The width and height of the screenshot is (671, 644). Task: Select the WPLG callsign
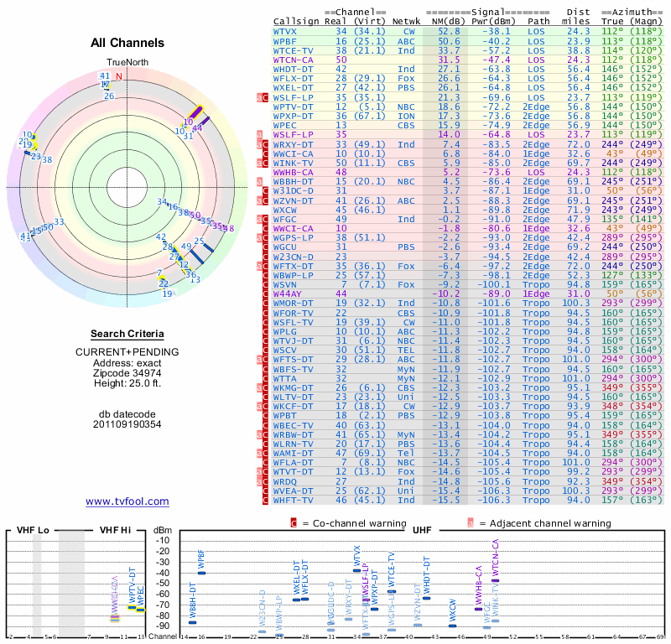click(x=284, y=331)
